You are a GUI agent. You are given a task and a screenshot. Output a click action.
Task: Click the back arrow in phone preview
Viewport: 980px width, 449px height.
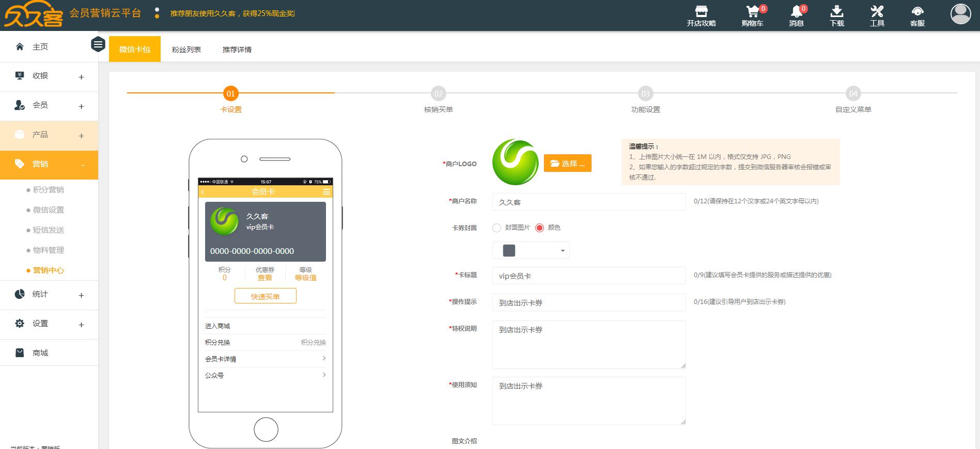[203, 192]
